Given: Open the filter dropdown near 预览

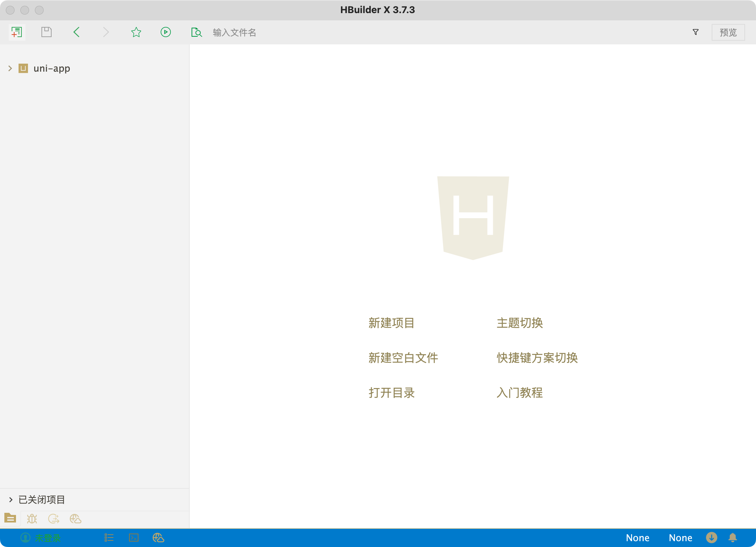Looking at the screenshot, I should click(695, 32).
